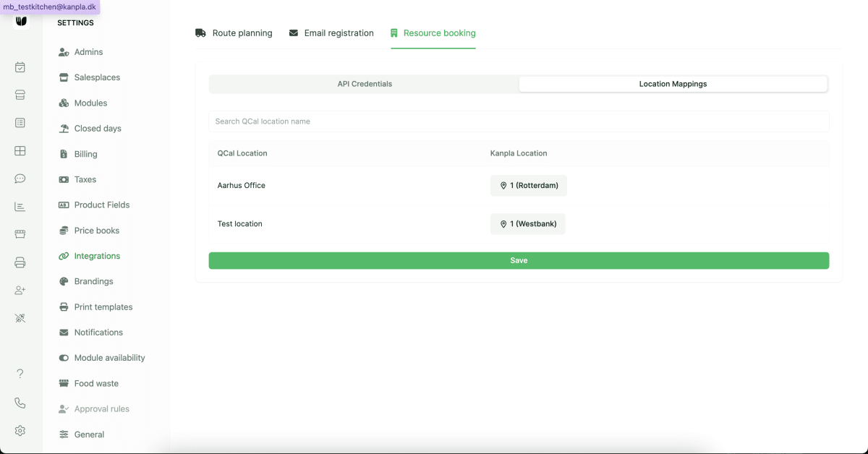Image resolution: width=868 pixels, height=454 pixels.
Task: Open the settings gear icon
Action: [x=20, y=431]
